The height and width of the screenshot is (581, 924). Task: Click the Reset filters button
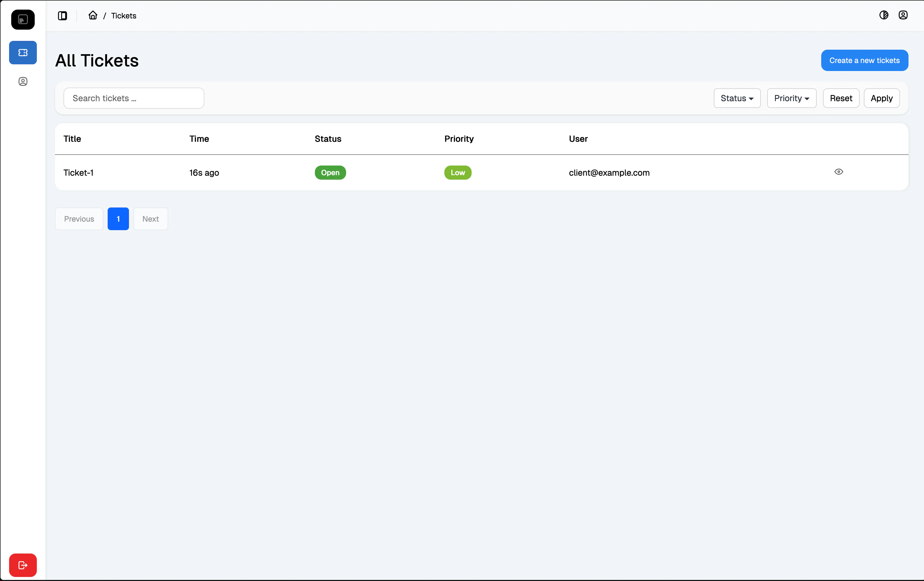tap(841, 98)
